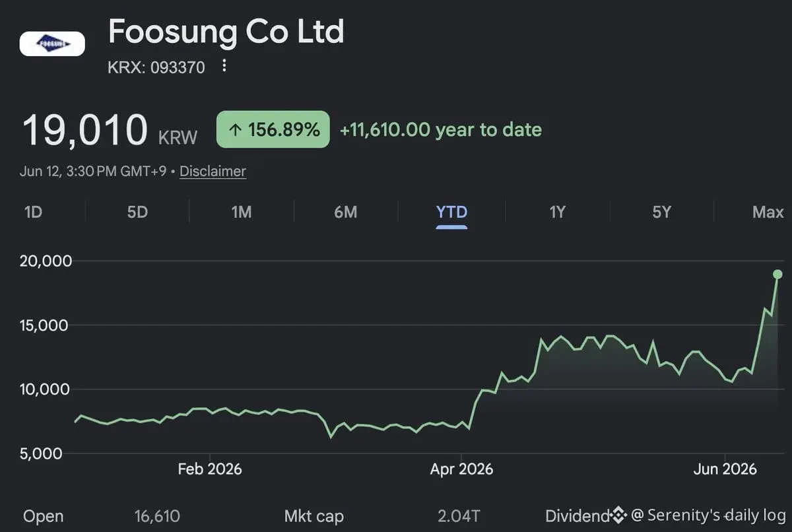The height and width of the screenshot is (532, 792).
Task: Click the Foosung company logo
Action: [x=52, y=44]
